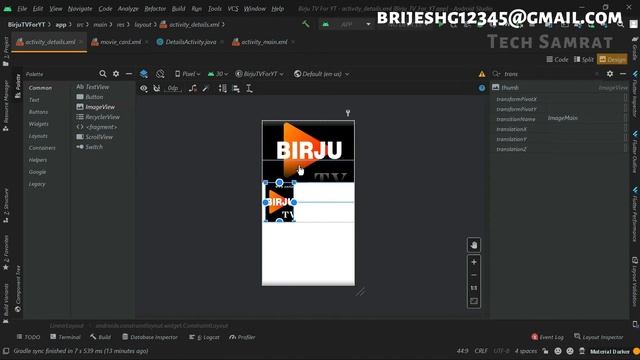The height and width of the screenshot is (360, 640).
Task: Open the Profiler tool window
Action: click(x=242, y=337)
